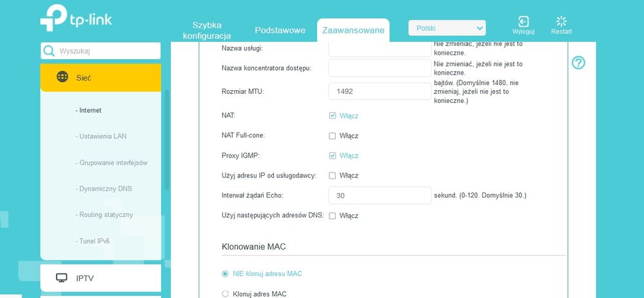644x298 pixels.
Task: Click the TP-Link logo
Action: [75, 21]
